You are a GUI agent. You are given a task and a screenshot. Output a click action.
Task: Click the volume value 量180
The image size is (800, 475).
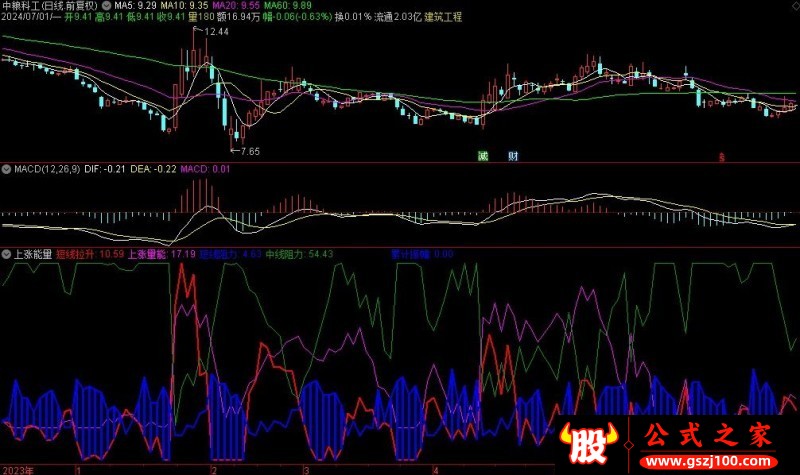coord(201,17)
